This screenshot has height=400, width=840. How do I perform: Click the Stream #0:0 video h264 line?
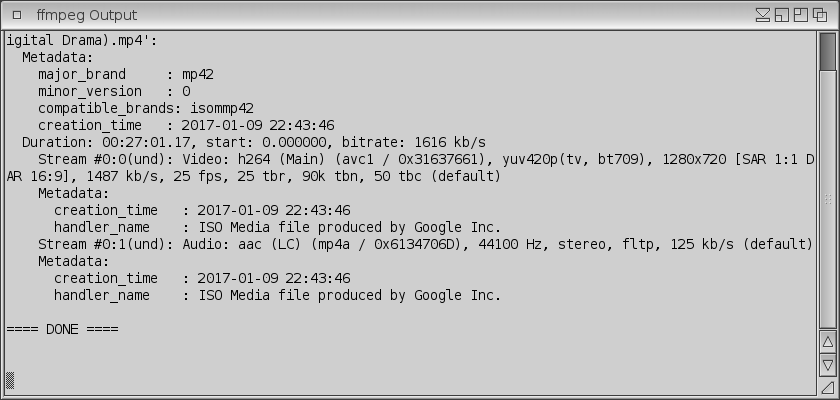(x=420, y=159)
